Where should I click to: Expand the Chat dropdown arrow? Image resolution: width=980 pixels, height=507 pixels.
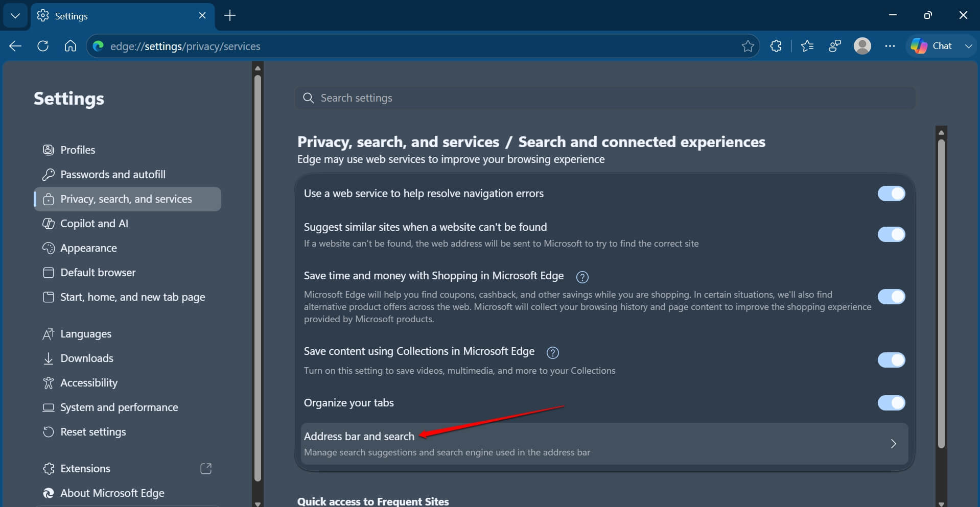coord(968,46)
